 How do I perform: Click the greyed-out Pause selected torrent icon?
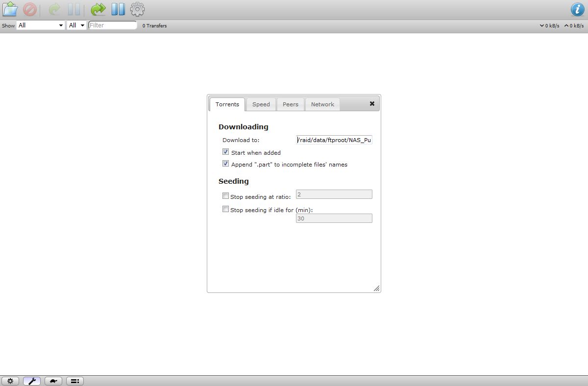[74, 9]
